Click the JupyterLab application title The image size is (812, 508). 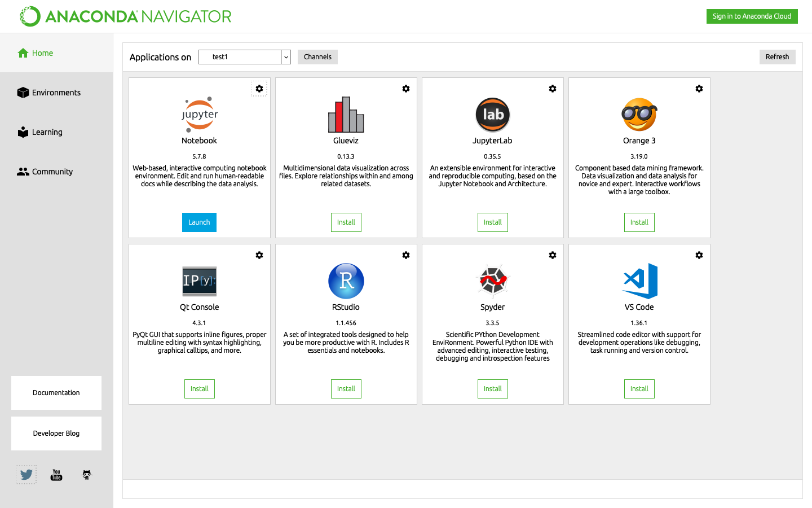click(493, 141)
